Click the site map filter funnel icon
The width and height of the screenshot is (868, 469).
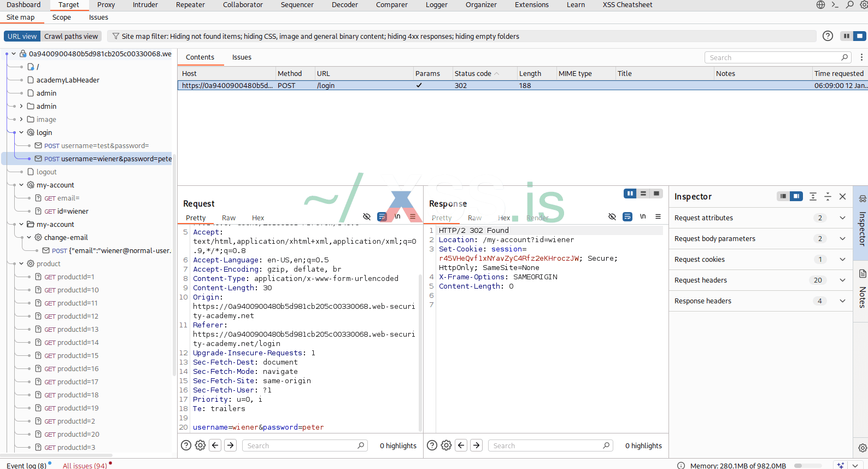115,37
